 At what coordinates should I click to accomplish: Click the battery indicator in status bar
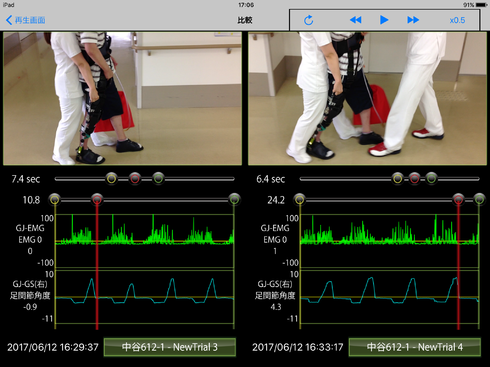[x=481, y=5]
